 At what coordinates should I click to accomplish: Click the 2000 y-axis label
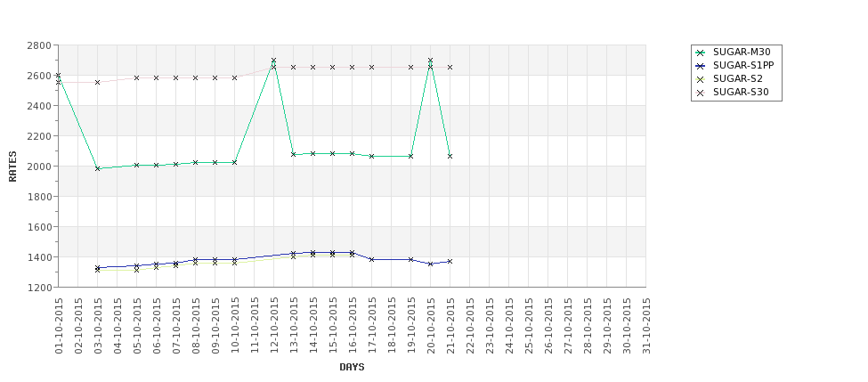(39, 167)
